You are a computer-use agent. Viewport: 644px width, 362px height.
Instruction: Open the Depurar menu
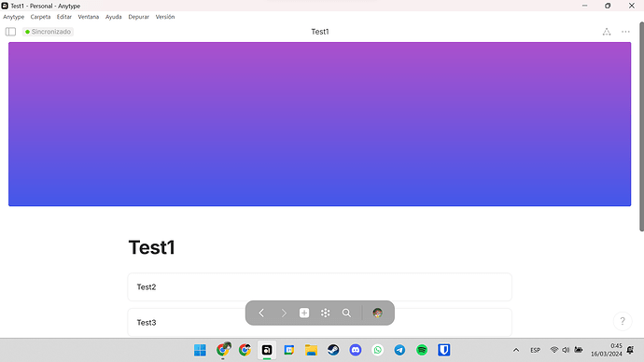[x=138, y=17]
